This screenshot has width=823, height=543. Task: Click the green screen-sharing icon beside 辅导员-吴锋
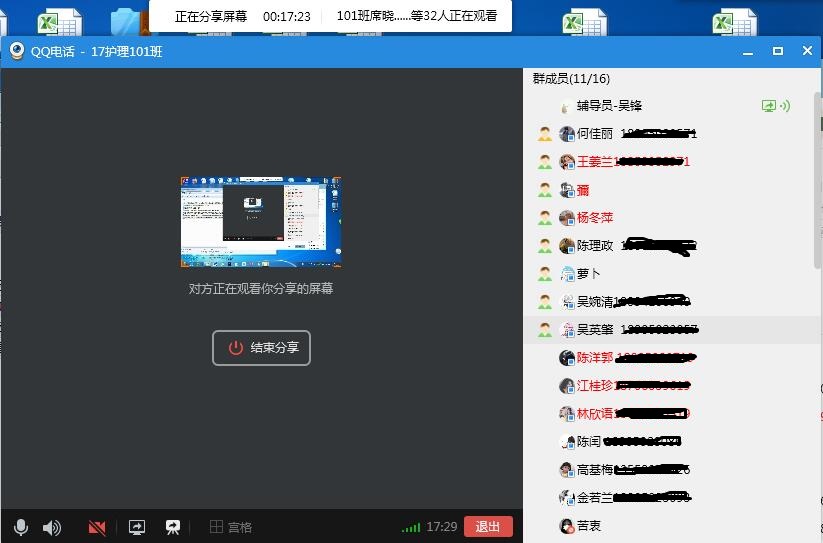(x=769, y=105)
